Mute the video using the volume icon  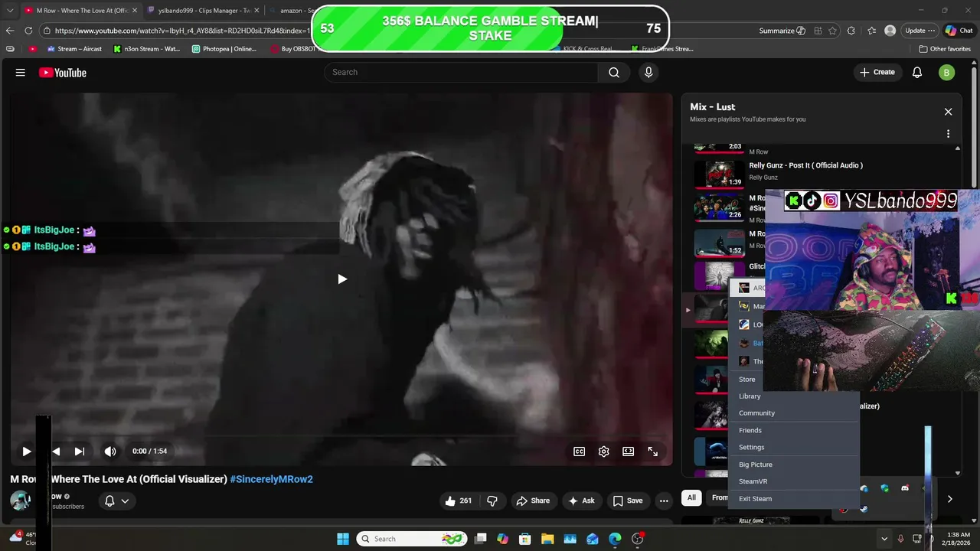point(110,452)
